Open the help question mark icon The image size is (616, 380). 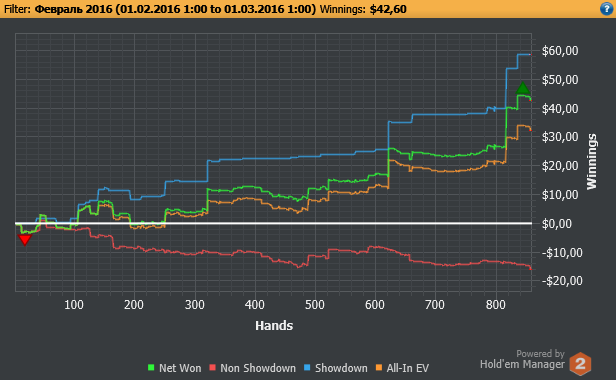pyautogui.click(x=607, y=9)
